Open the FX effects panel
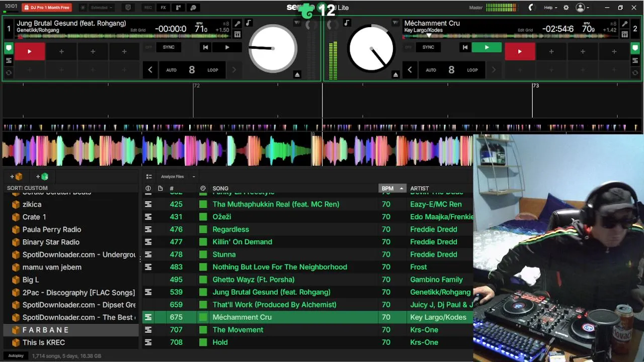Viewport: 644px width, 362px height. [163, 8]
